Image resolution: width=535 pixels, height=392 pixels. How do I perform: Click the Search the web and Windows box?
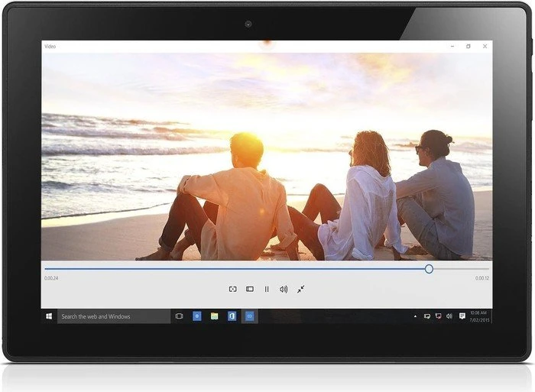(x=114, y=316)
